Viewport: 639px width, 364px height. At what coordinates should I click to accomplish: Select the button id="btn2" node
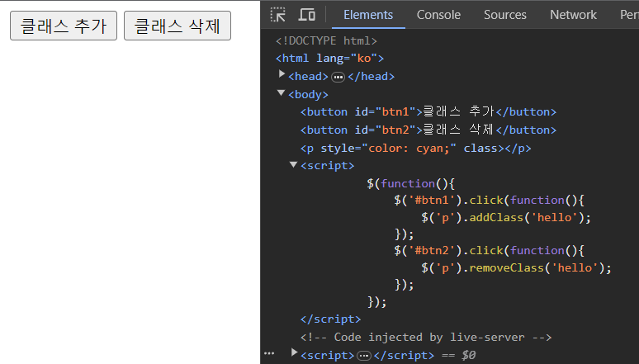tap(428, 130)
